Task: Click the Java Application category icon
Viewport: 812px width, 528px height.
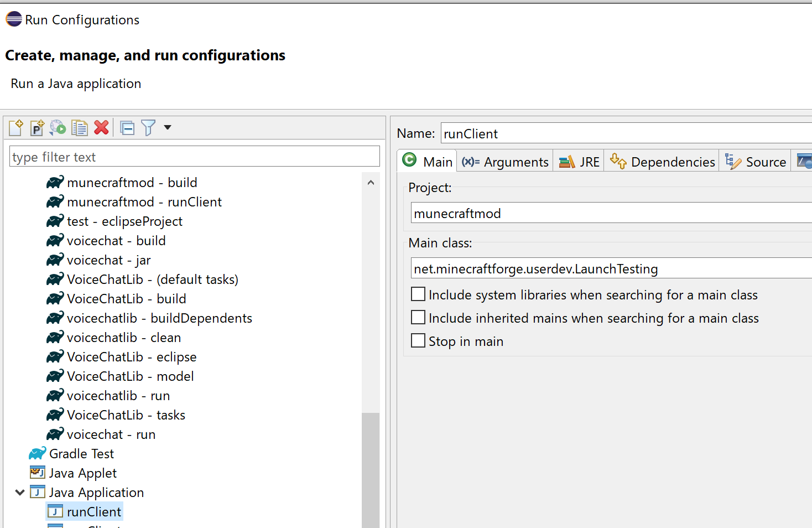Action: (x=37, y=492)
